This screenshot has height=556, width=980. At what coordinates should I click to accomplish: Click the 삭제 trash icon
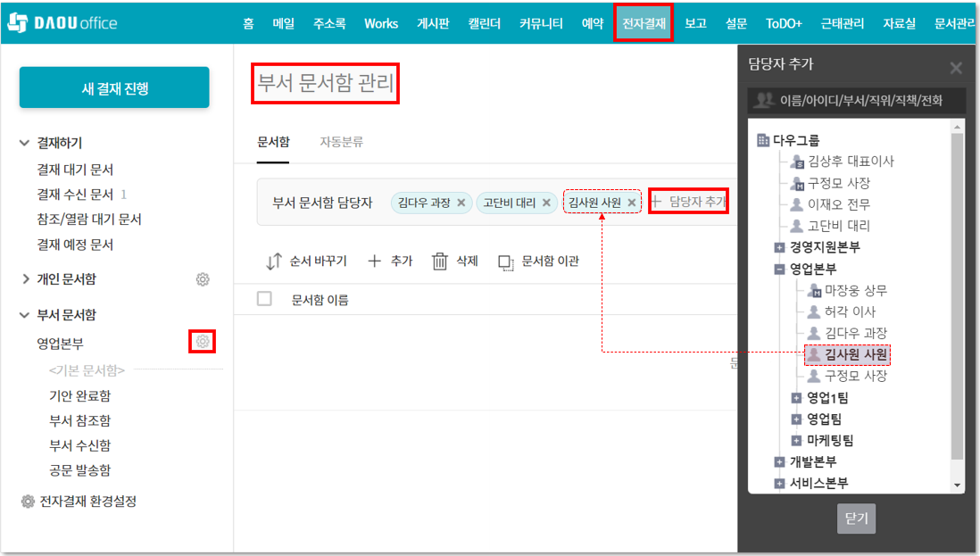440,261
